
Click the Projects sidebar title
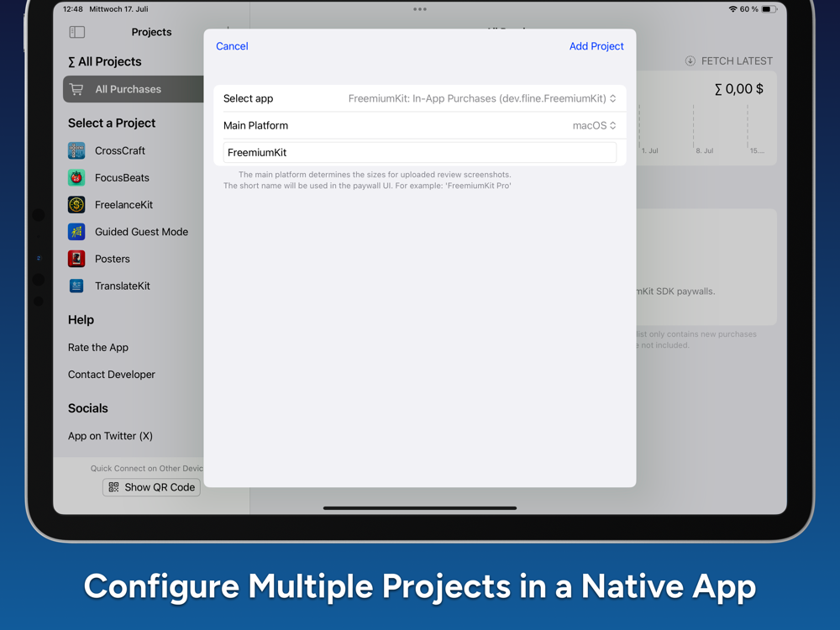click(151, 32)
